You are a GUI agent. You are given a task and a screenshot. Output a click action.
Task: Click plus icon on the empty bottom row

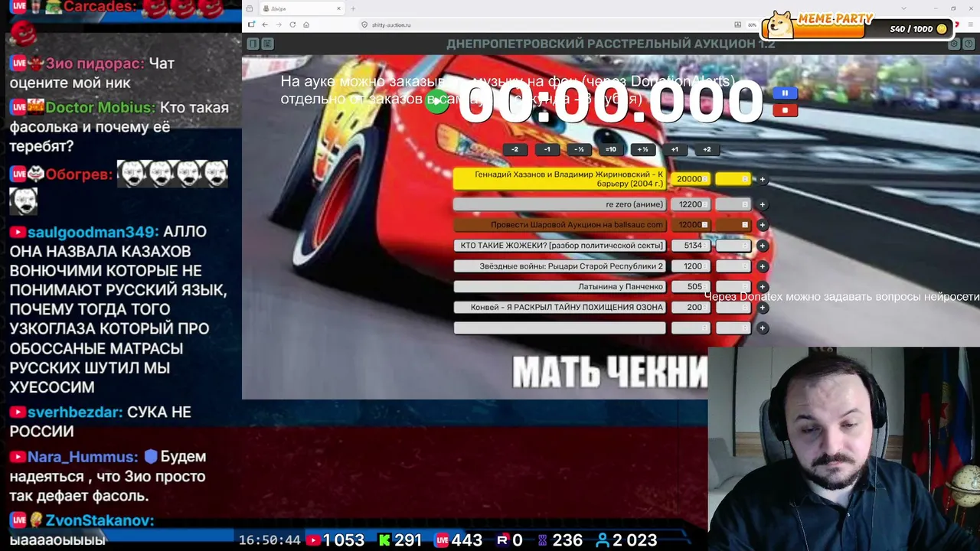tap(762, 328)
